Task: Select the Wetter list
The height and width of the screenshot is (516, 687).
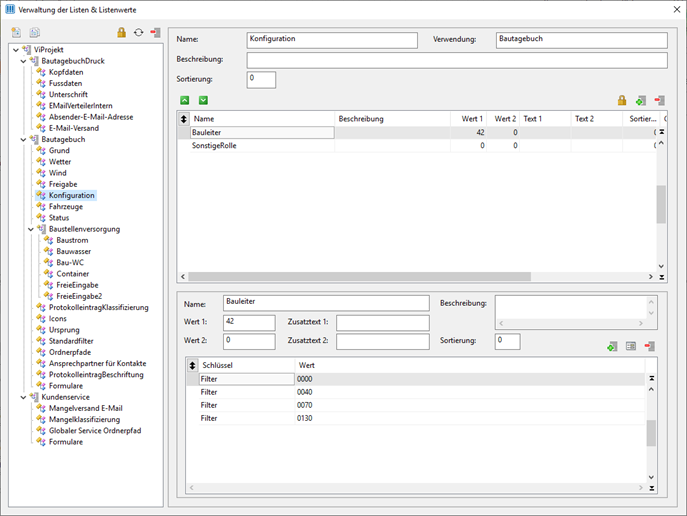Action: point(60,162)
